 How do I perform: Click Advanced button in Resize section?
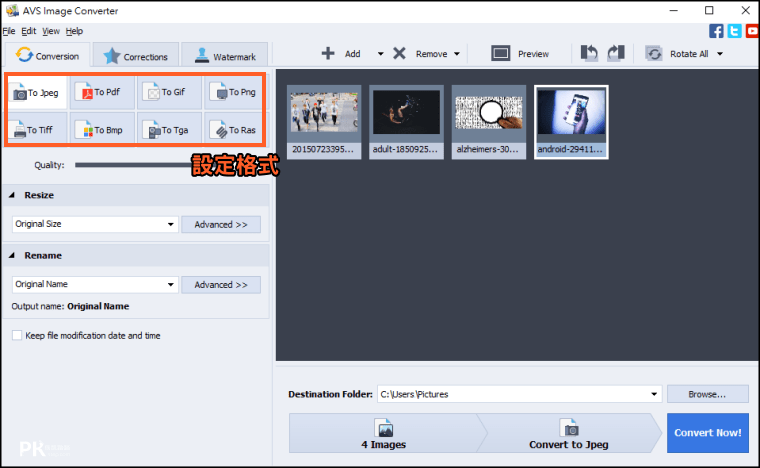[x=221, y=225]
